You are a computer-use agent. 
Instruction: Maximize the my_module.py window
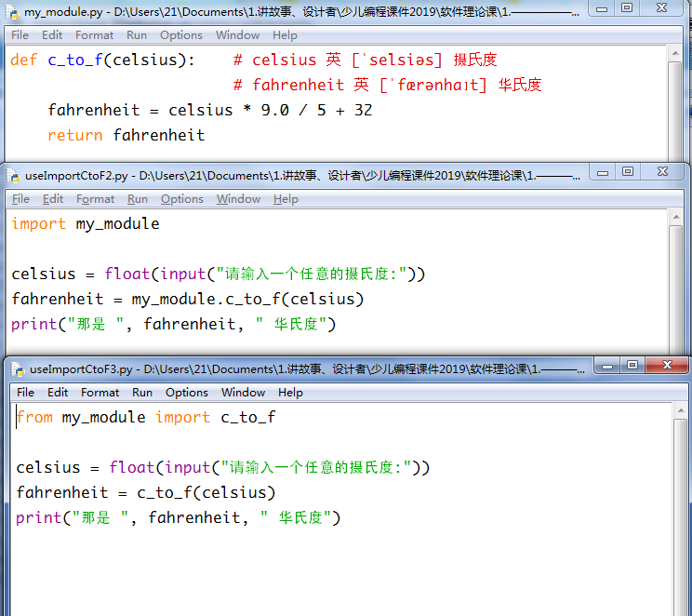tap(627, 8)
